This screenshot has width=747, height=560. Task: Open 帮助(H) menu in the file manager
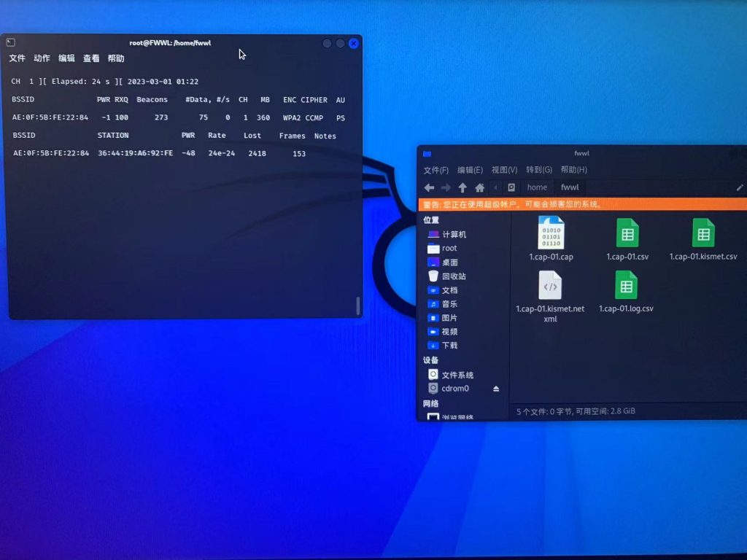(573, 170)
